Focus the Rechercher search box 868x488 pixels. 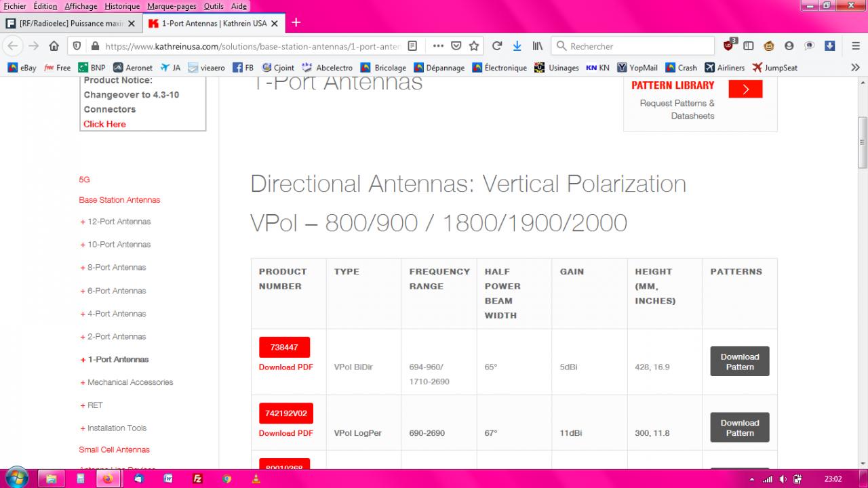(x=633, y=46)
